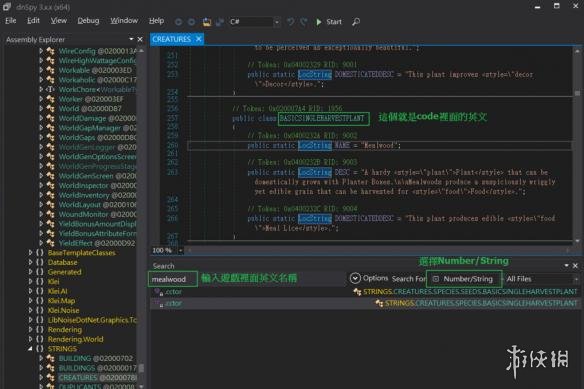Select the Generated namespace
Screen dimensions: 584x389
pyautogui.click(x=64, y=272)
